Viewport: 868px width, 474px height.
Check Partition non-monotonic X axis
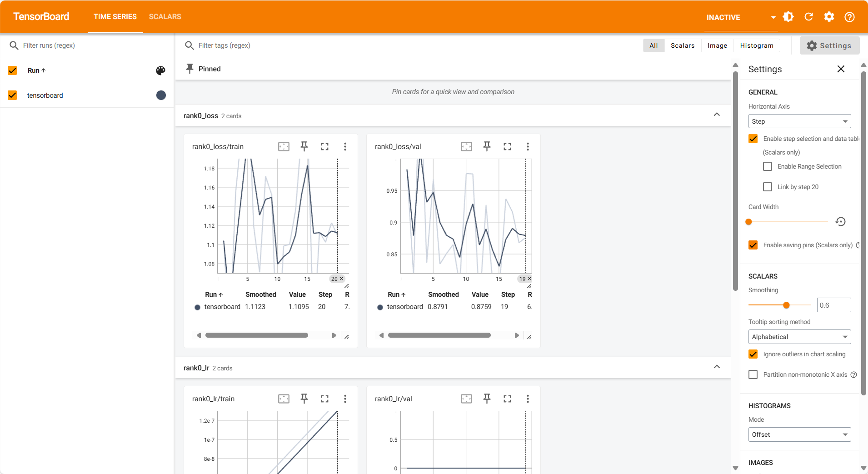point(753,374)
